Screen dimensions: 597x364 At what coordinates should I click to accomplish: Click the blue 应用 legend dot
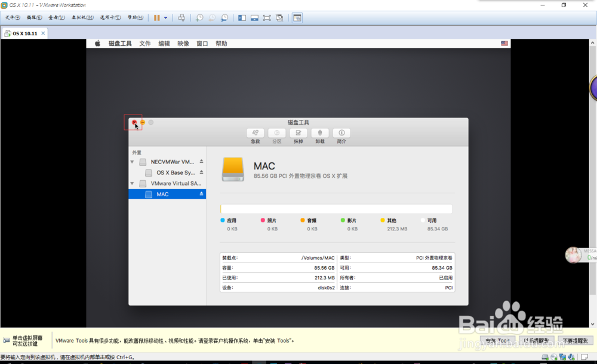(222, 220)
